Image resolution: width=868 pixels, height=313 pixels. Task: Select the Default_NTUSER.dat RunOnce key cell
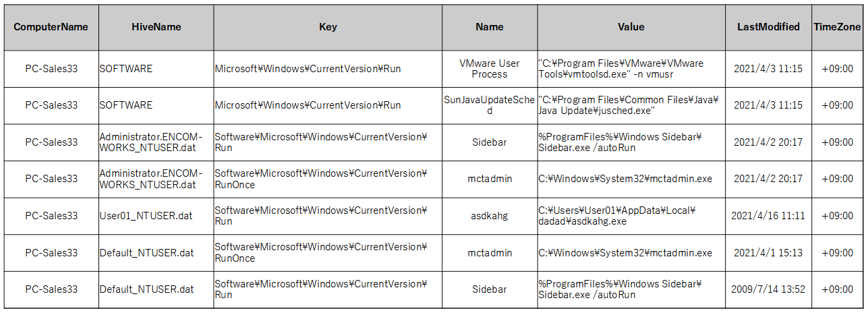pos(328,253)
